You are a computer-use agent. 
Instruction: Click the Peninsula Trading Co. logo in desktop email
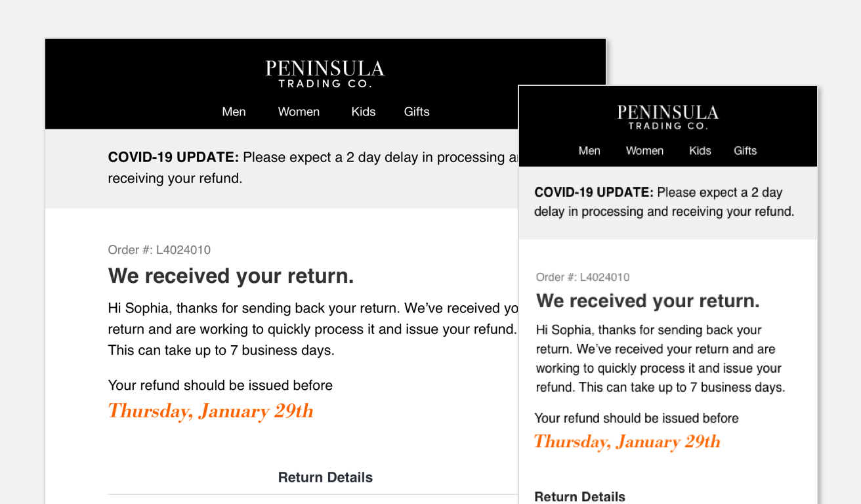coord(325,74)
